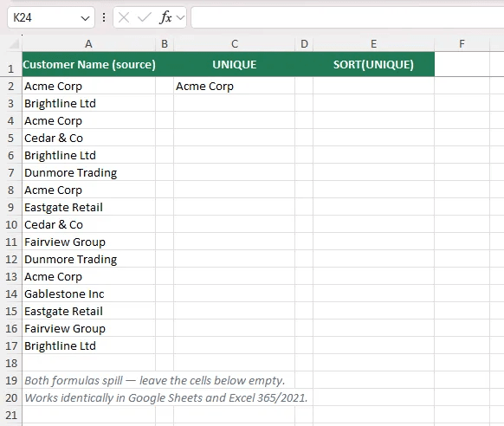Select cell A14 'Gablestone Inc'

pyautogui.click(x=89, y=294)
